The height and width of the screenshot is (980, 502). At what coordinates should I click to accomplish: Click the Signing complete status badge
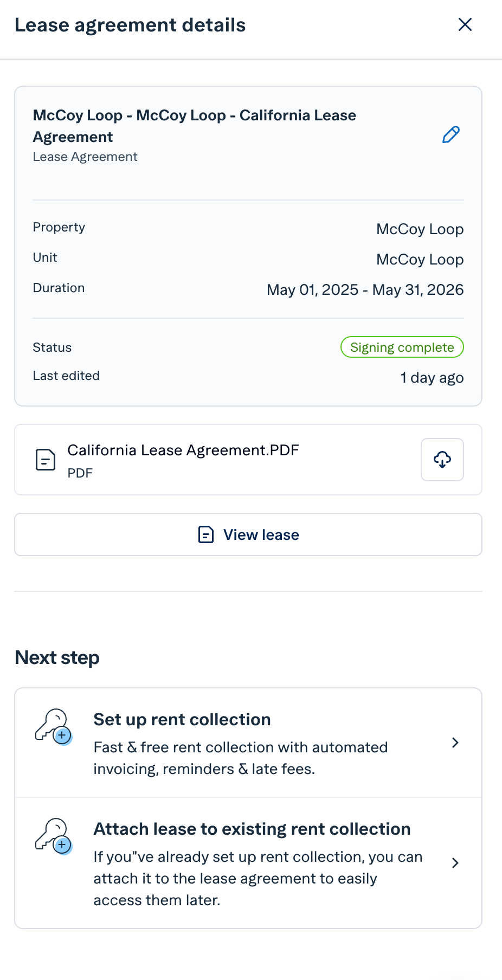[x=402, y=347]
